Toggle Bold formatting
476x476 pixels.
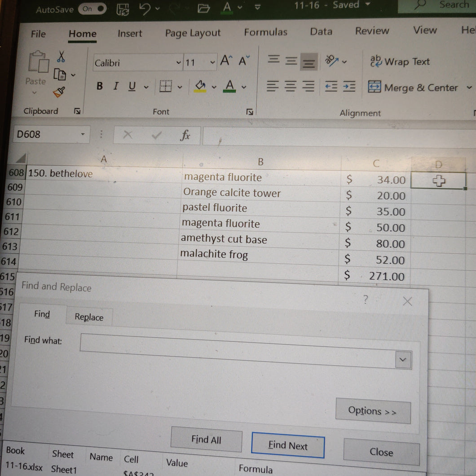[x=100, y=86]
